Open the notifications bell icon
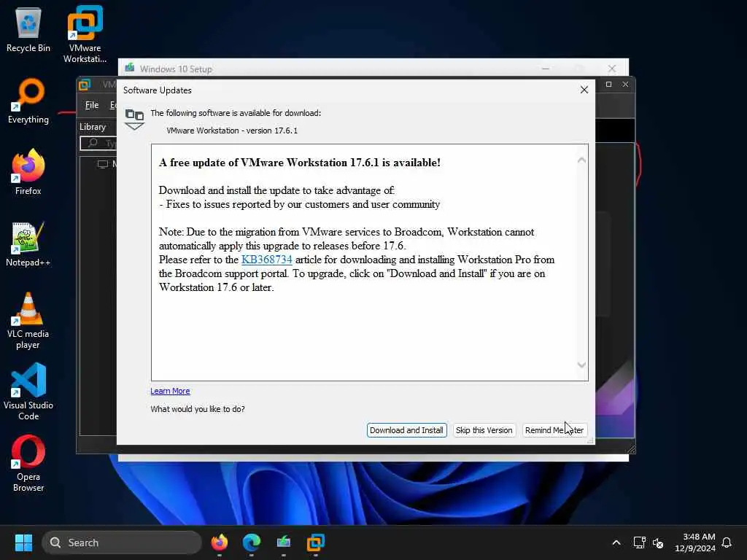 click(x=727, y=542)
